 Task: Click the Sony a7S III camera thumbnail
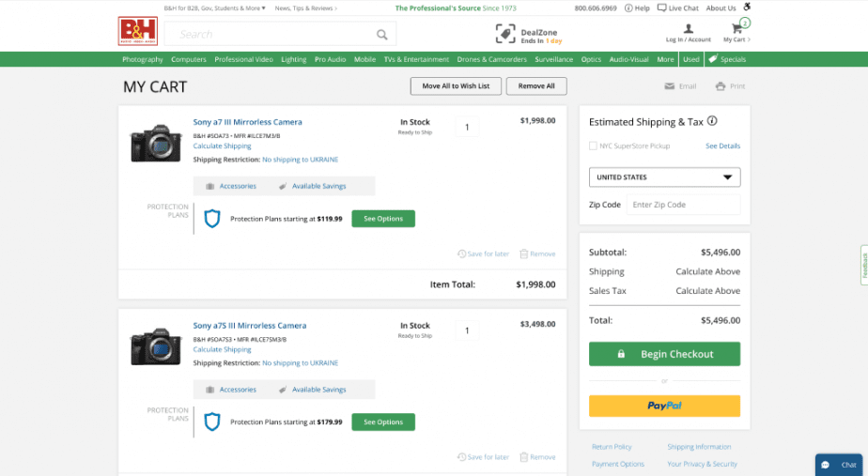[156, 346]
